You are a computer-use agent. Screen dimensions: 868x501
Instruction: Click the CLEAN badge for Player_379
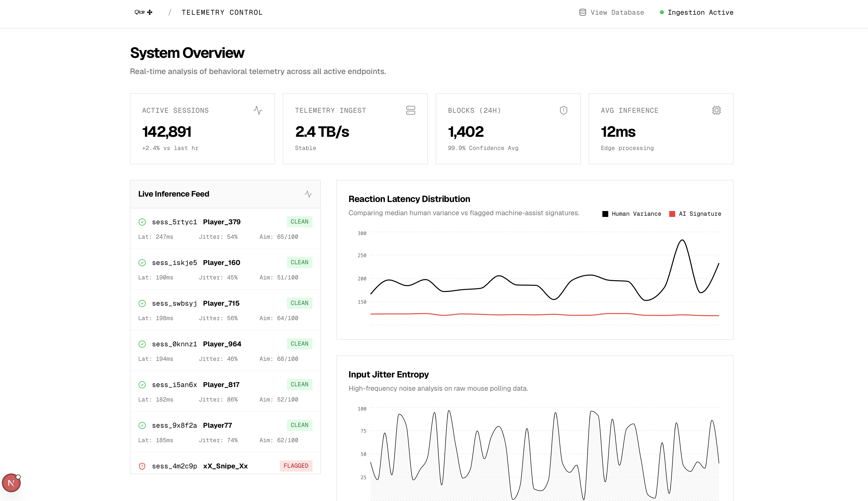point(299,222)
